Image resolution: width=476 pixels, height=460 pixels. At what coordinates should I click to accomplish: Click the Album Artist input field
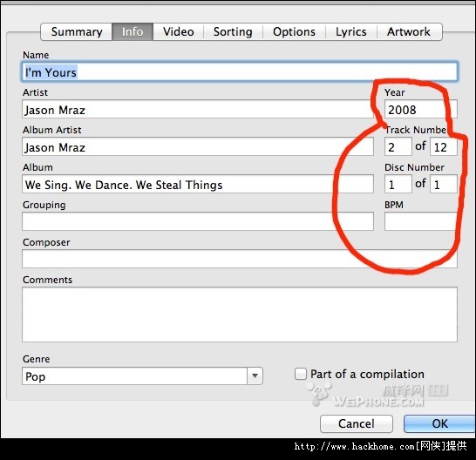point(198,146)
